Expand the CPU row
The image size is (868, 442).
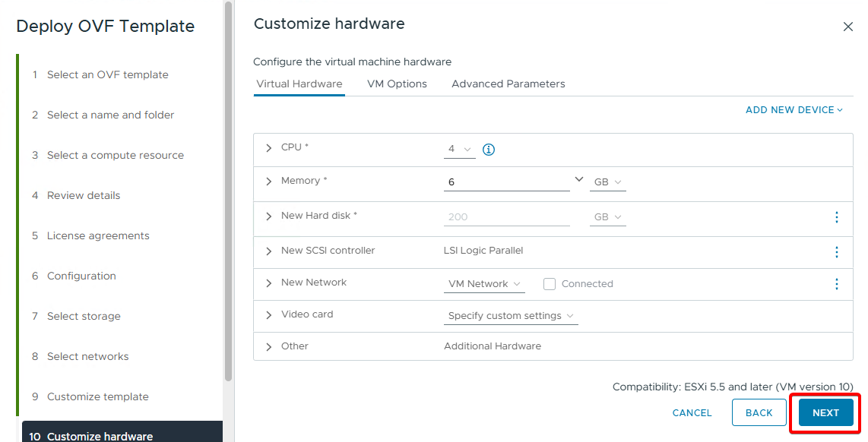click(268, 148)
